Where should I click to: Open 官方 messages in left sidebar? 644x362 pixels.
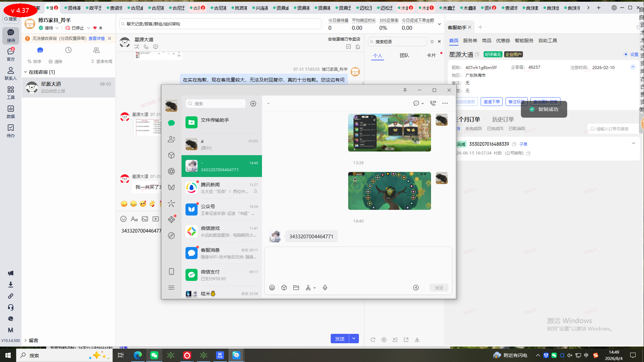coord(11,54)
